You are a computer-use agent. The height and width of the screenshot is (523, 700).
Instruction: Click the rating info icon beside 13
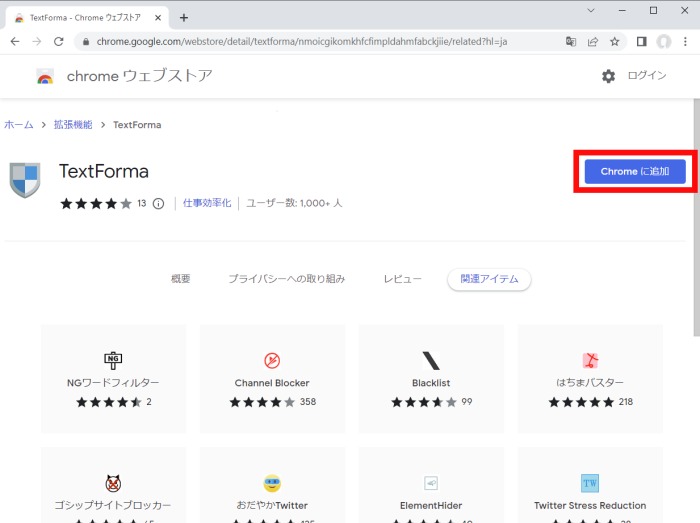pos(158,204)
